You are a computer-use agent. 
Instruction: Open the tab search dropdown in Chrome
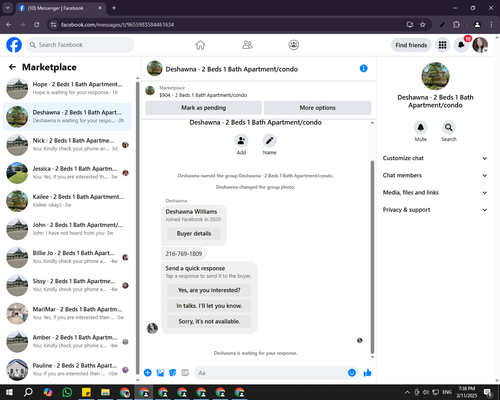point(7,8)
